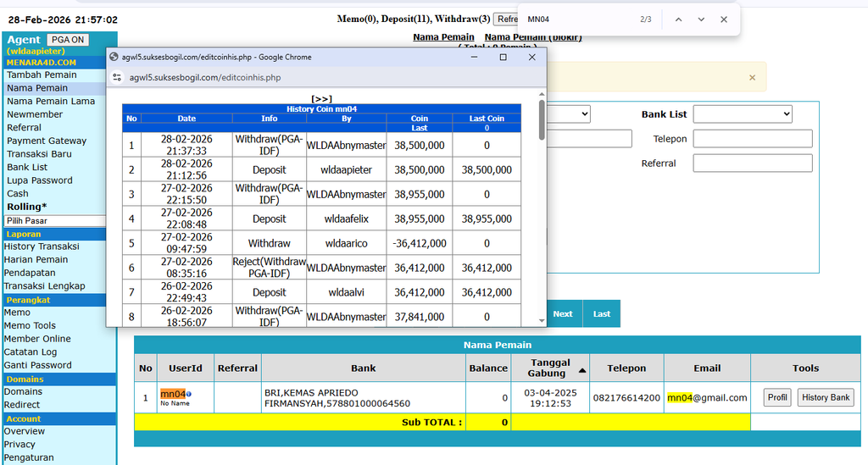Viewport: 868px width, 465px height.
Task: Open Nama Pemain menu item
Action: click(37, 88)
